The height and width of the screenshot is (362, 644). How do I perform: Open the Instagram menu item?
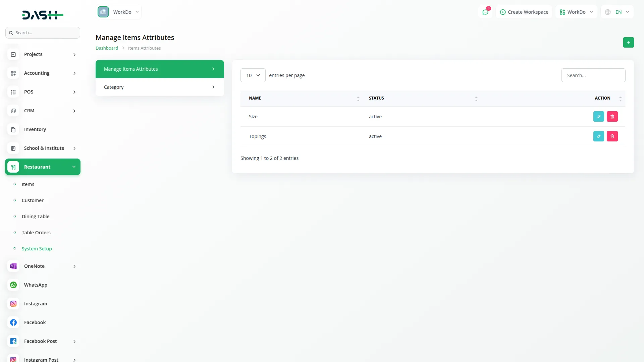point(43,304)
